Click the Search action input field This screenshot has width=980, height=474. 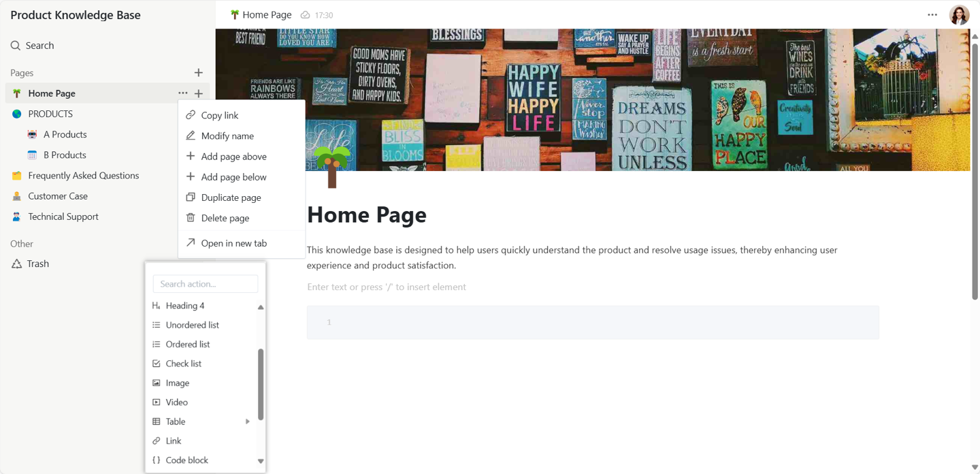click(x=206, y=284)
